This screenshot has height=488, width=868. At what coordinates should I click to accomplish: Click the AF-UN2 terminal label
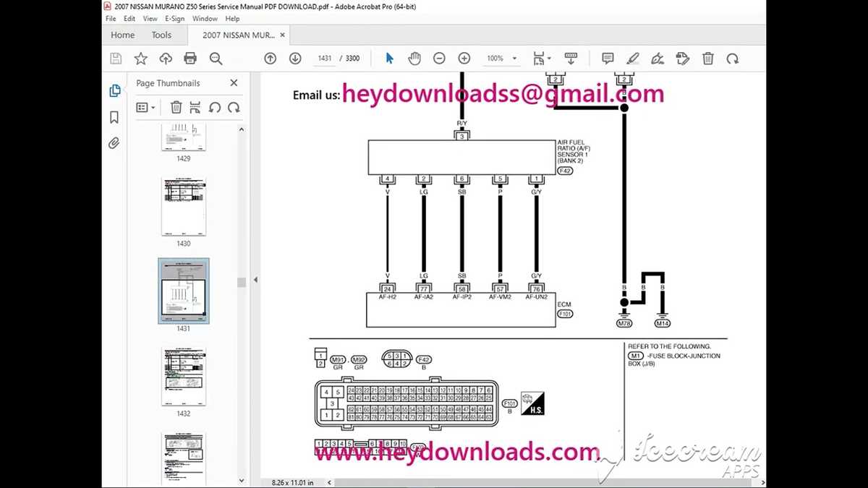click(x=536, y=297)
